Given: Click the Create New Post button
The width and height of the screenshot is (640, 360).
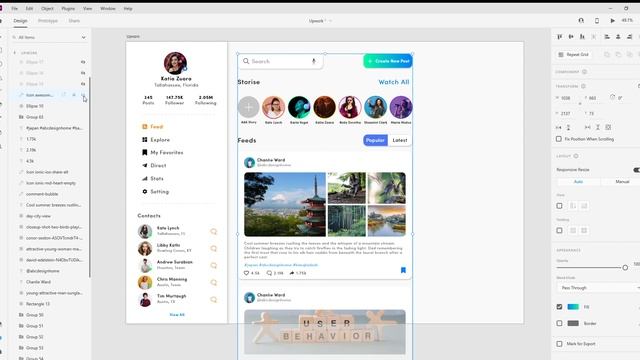Looking at the screenshot, I should (388, 61).
